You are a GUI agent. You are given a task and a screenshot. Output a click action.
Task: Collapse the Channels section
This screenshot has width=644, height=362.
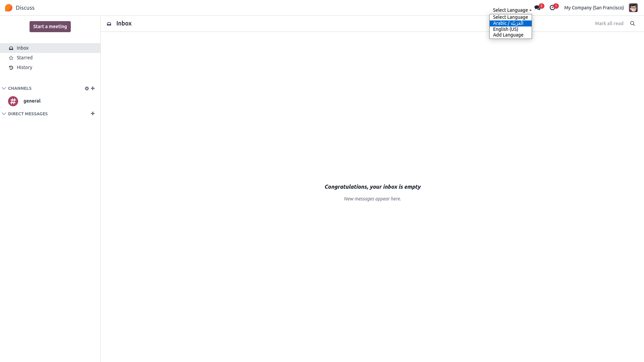4,88
